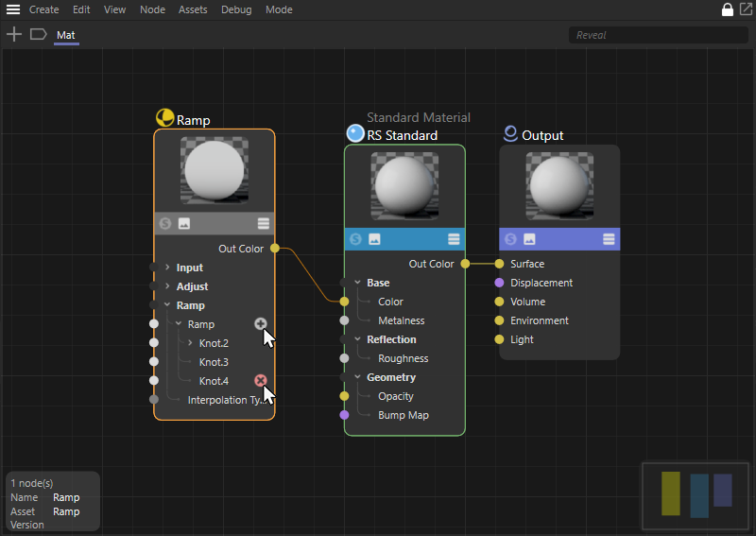Open the Node menu
756x536 pixels.
click(152, 9)
